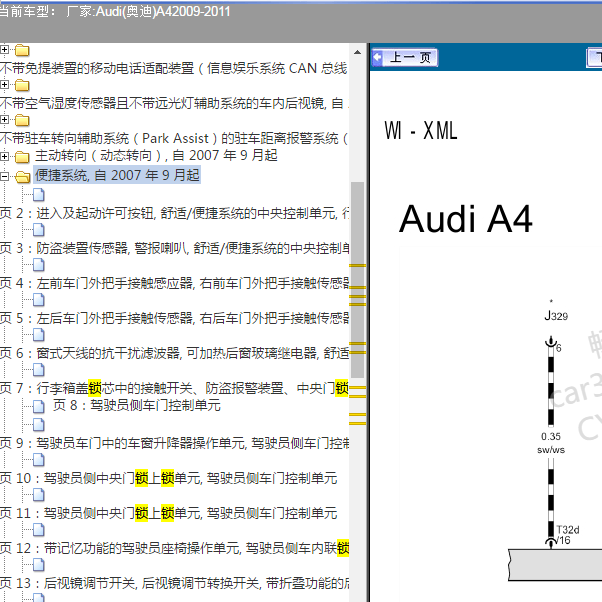Click the 上一页 previous page button
Viewport: 602px width, 602px height.
[405, 58]
